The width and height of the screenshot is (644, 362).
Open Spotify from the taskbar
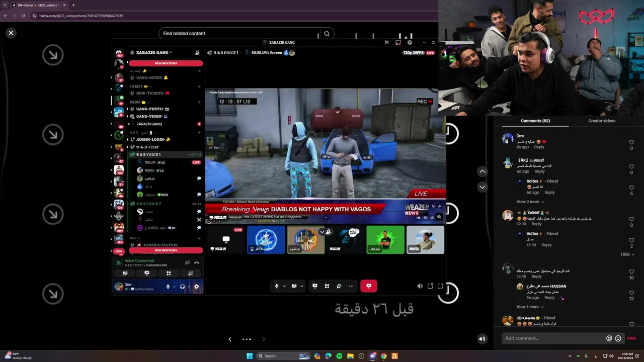tap(339, 356)
